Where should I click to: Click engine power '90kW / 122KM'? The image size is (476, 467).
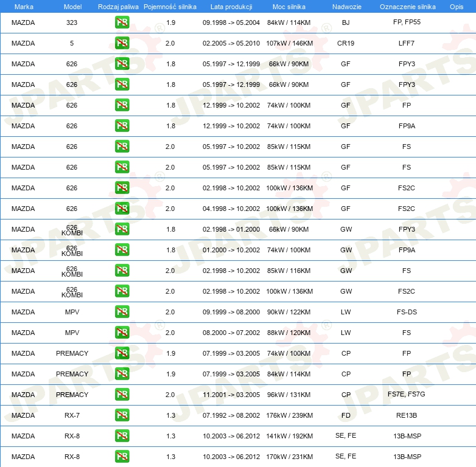point(289,312)
